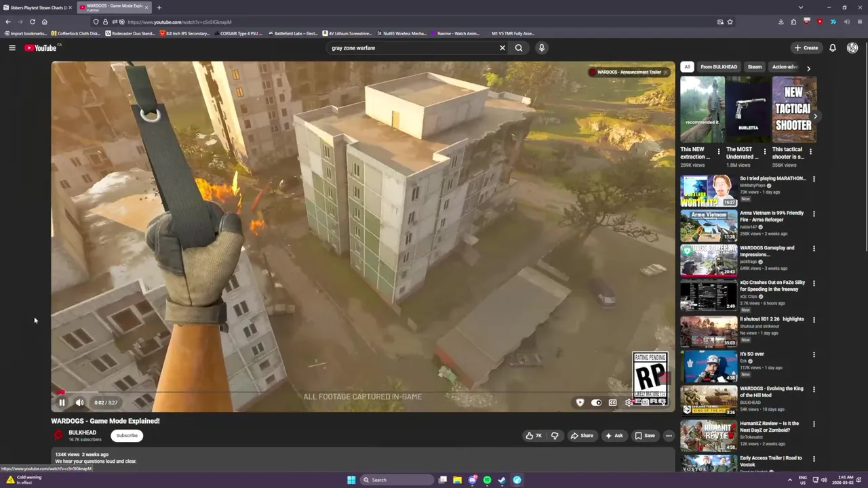Open menu for xQc Crashes Out video

(814, 283)
